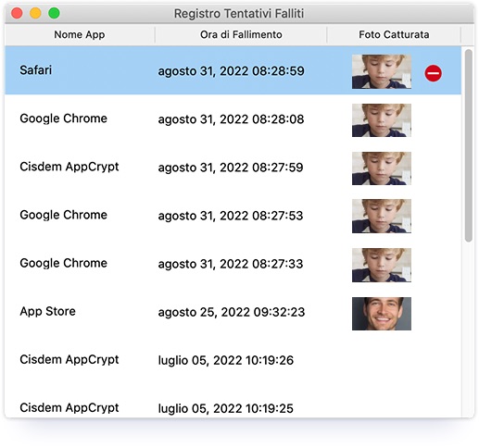The image size is (479, 448).
Task: View the Google Chrome photo from 08:27:33
Action: [x=382, y=265]
